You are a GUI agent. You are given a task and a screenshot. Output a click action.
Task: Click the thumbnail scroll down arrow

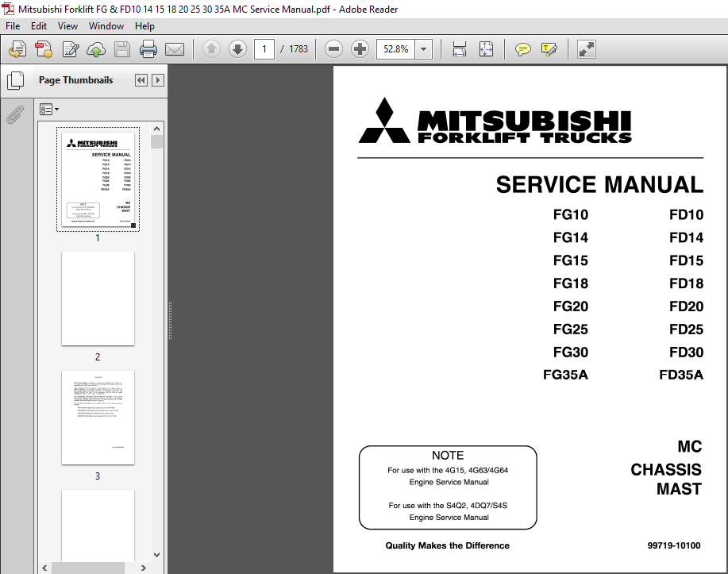(x=157, y=555)
